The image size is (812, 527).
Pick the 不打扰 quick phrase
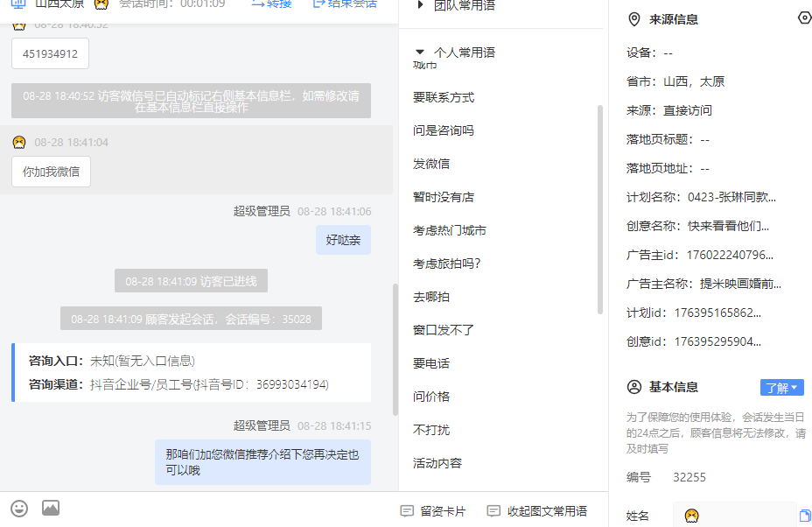[431, 430]
